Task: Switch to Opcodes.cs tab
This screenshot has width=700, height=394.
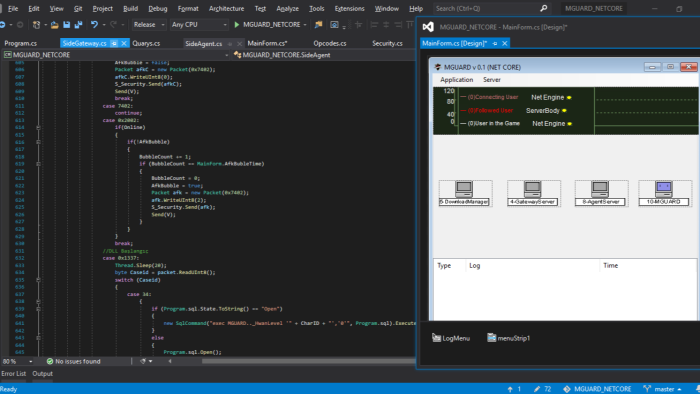Action: (329, 43)
